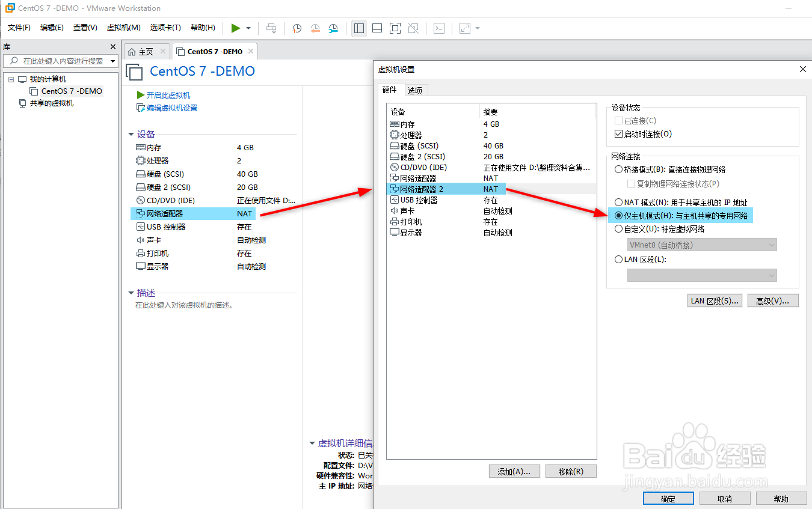Select 共享的虚拟机 in library tree
The width and height of the screenshot is (812, 509).
[52, 103]
